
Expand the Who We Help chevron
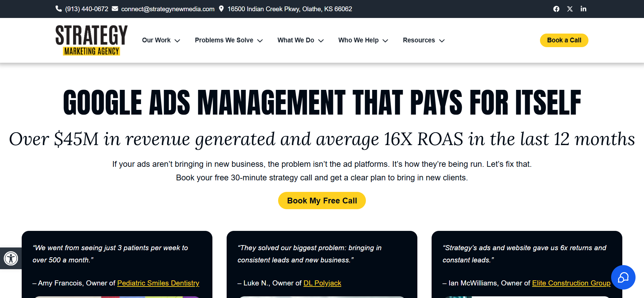tap(385, 41)
